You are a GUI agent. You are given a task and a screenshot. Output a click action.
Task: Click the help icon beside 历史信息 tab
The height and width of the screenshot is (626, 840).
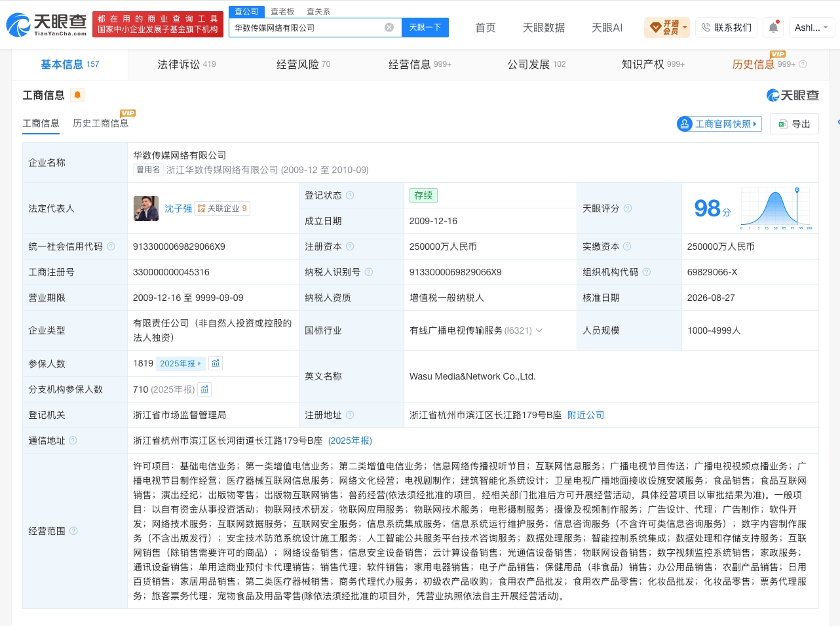coord(803,64)
